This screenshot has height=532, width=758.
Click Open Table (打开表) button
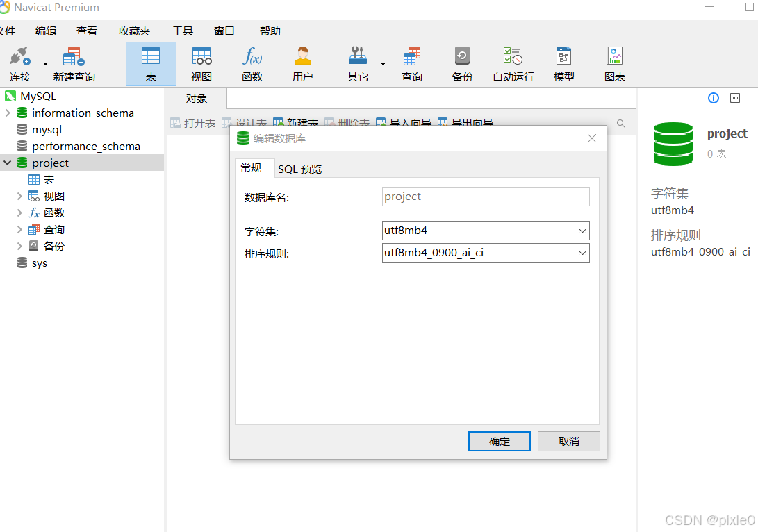[x=193, y=123]
